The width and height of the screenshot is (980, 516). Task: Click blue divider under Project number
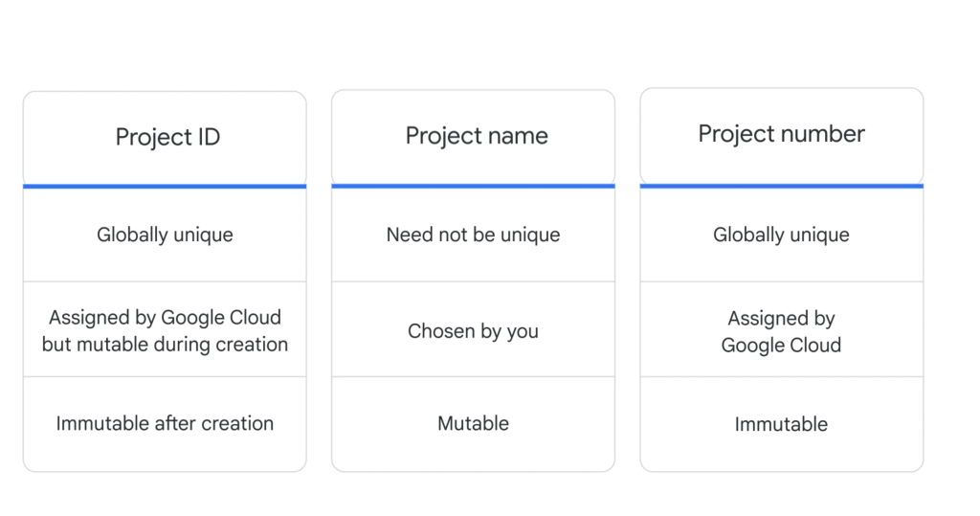coord(781,186)
